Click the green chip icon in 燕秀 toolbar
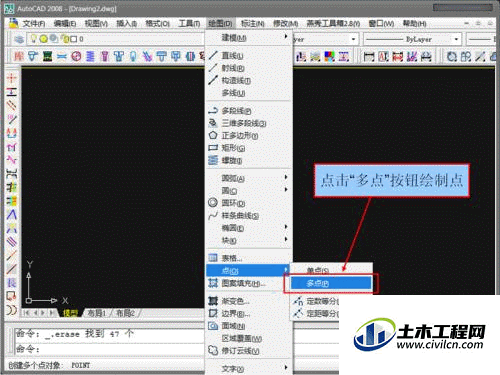The height and width of the screenshot is (375, 500). pyautogui.click(x=47, y=56)
